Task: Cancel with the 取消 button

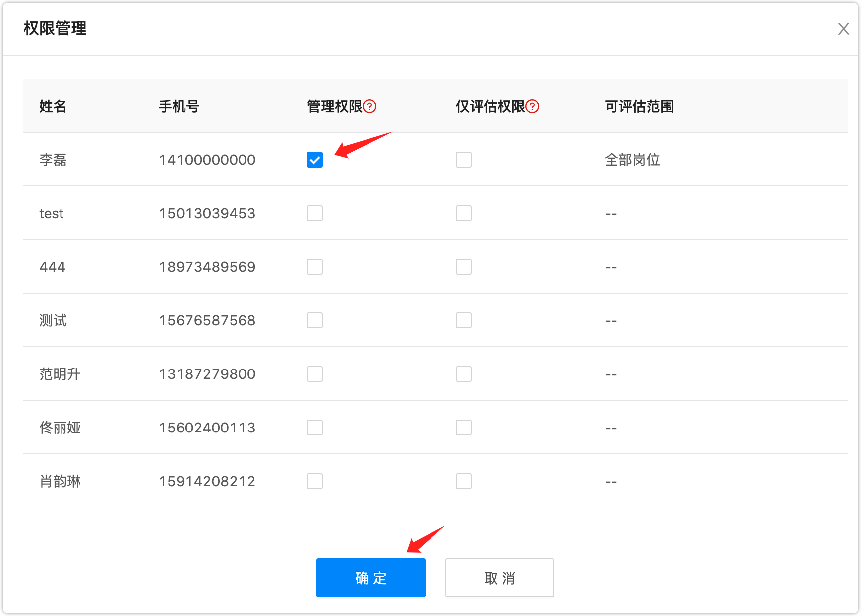Action: point(500,578)
